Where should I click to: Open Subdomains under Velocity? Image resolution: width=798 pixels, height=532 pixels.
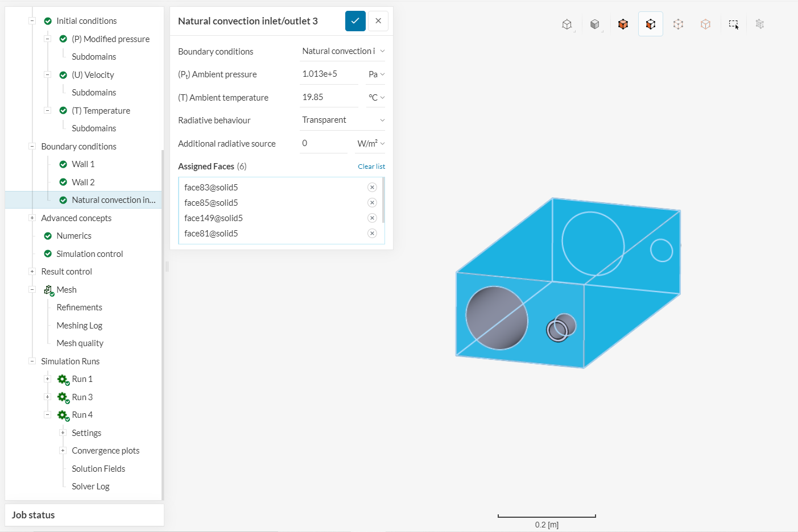coord(94,93)
